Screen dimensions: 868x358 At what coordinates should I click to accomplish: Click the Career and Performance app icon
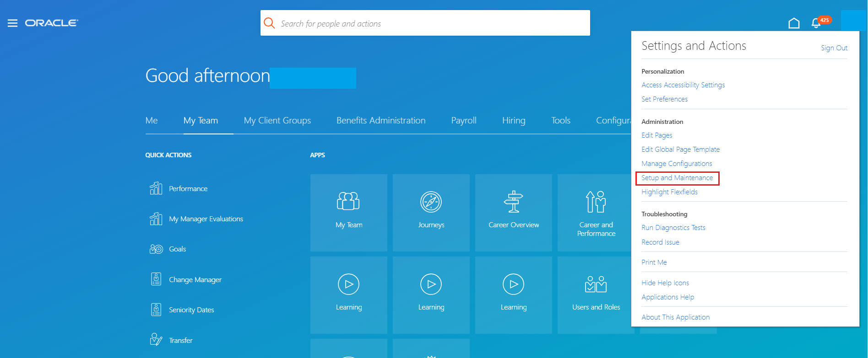[596, 203]
